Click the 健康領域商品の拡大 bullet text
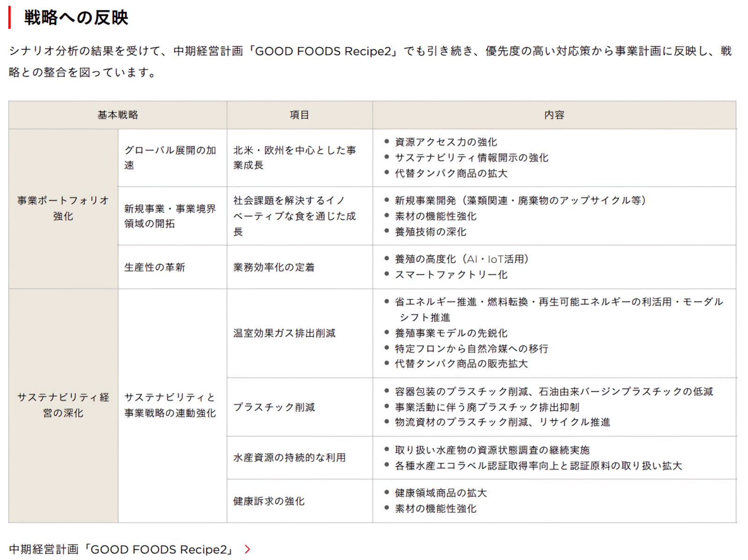 pos(441,493)
